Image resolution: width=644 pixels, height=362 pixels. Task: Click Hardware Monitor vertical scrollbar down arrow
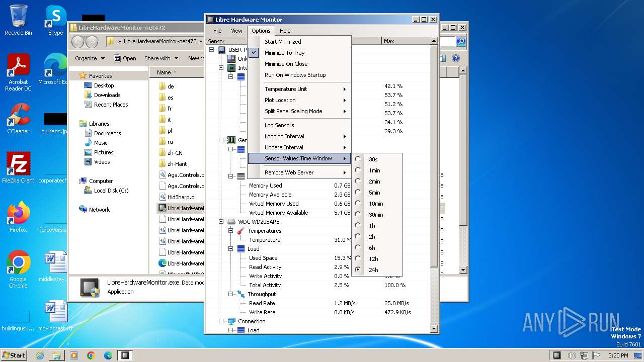tap(435, 329)
